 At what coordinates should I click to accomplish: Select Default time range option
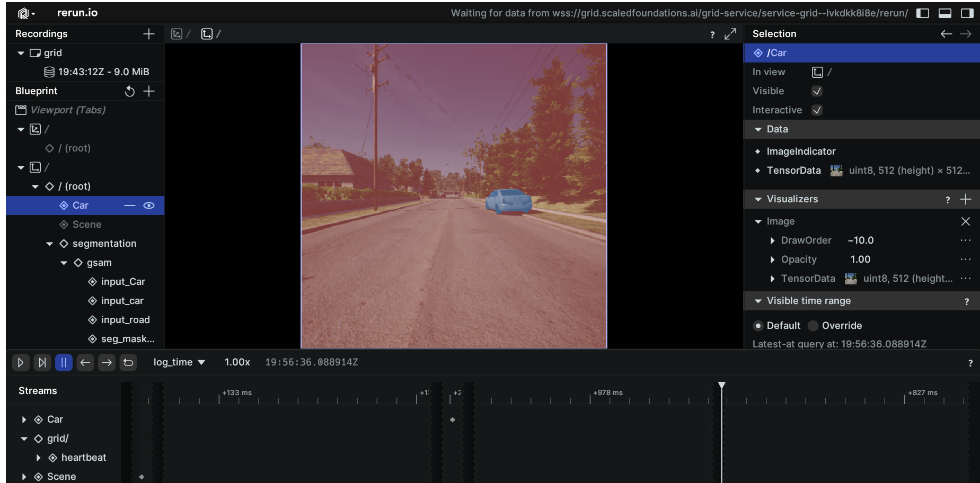[777, 326]
